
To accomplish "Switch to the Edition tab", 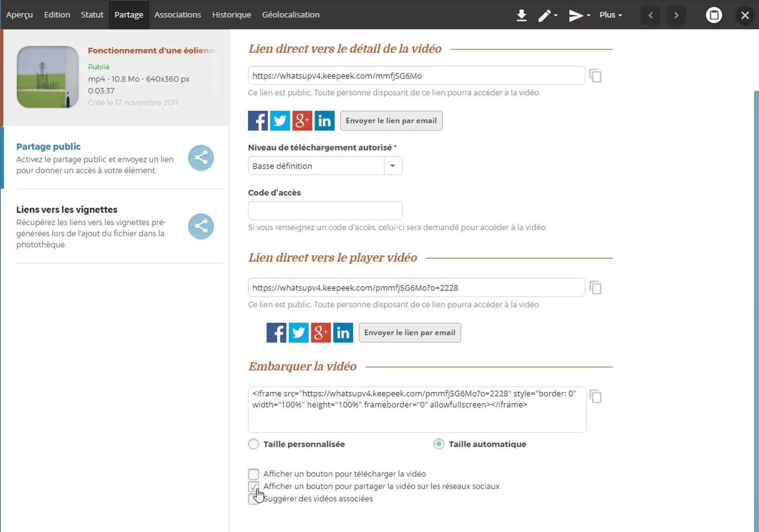I will pyautogui.click(x=57, y=15).
